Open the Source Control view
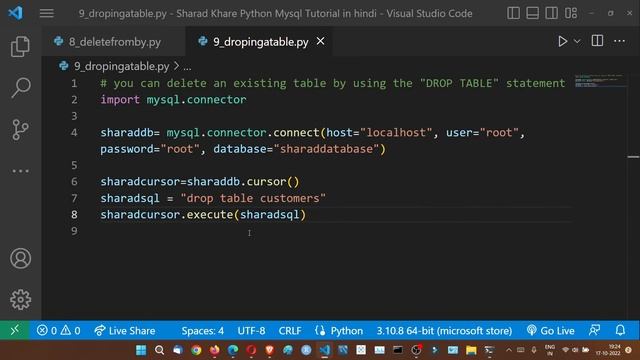 [20, 129]
